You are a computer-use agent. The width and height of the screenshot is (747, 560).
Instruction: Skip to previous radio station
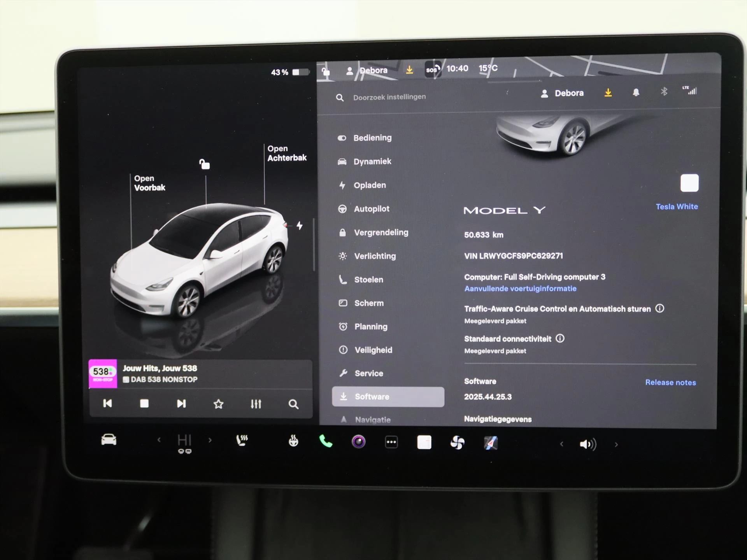click(x=107, y=403)
